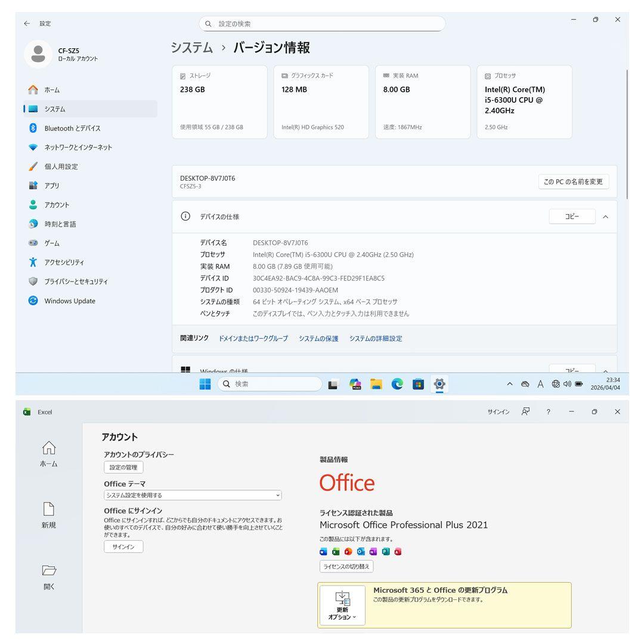Open the 23:34 clock and date
This screenshot has width=644, height=644.
point(605,383)
